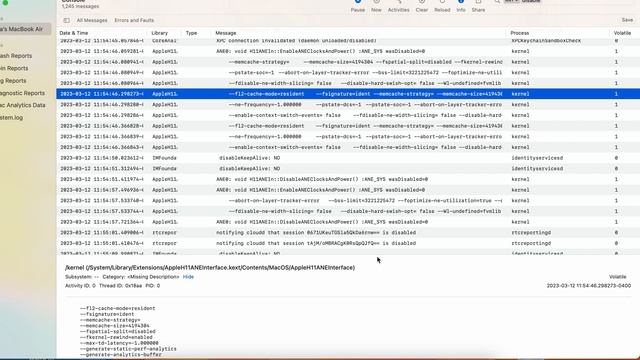The width and height of the screenshot is (640, 360).
Task: Click the AppleH11ANEInterface kext path heading
Action: pyautogui.click(x=210, y=268)
